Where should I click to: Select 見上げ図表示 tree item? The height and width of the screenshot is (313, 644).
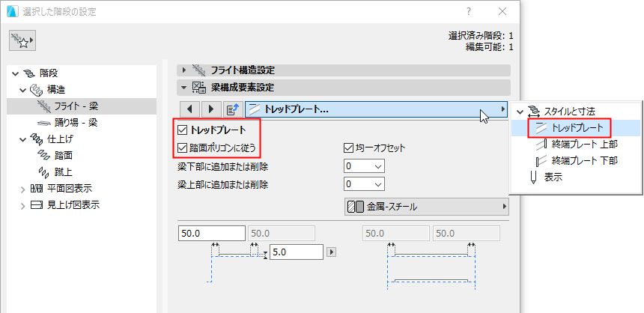click(x=73, y=204)
